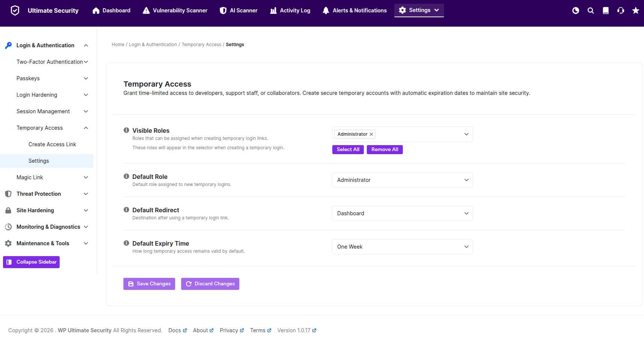
Task: Expand Monitoring & Diagnostics section
Action: click(86, 227)
